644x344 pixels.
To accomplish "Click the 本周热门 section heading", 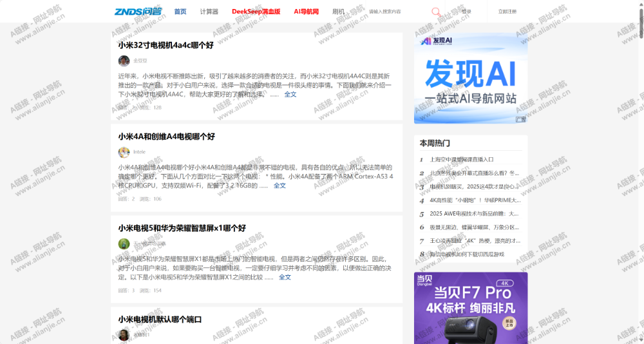I will click(x=435, y=143).
